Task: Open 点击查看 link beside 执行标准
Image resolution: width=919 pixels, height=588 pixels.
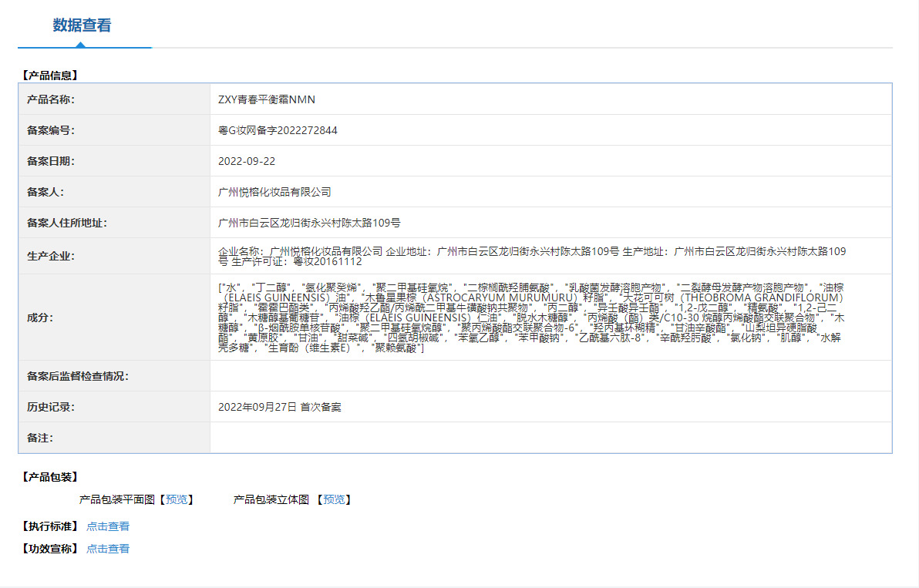Action: tap(108, 526)
